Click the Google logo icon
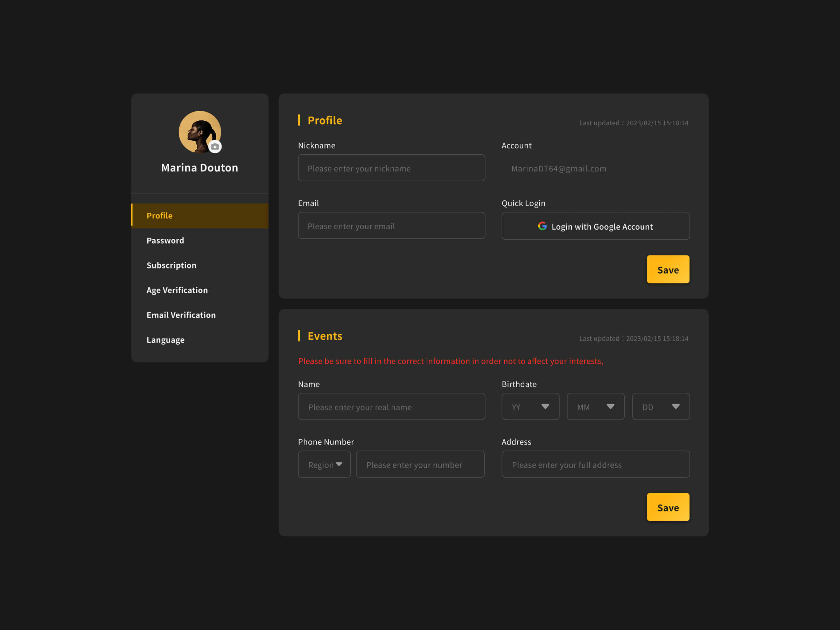 542,226
